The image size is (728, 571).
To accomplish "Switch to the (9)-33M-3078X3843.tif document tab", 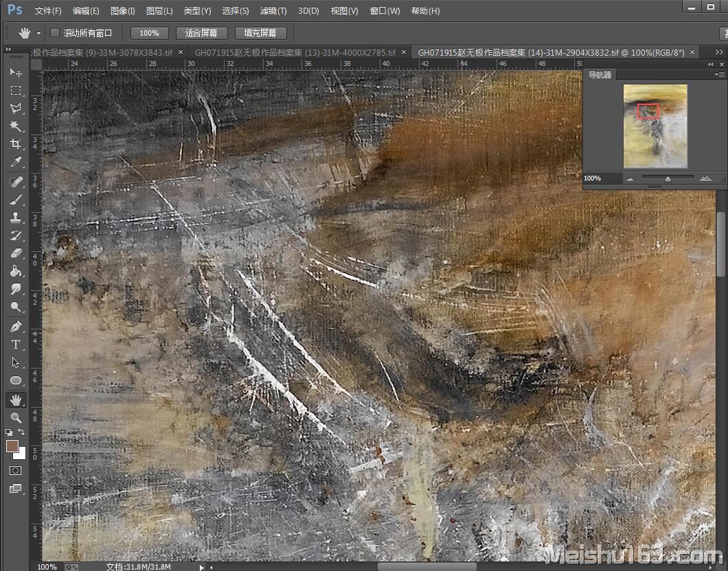I will pyautogui.click(x=102, y=52).
